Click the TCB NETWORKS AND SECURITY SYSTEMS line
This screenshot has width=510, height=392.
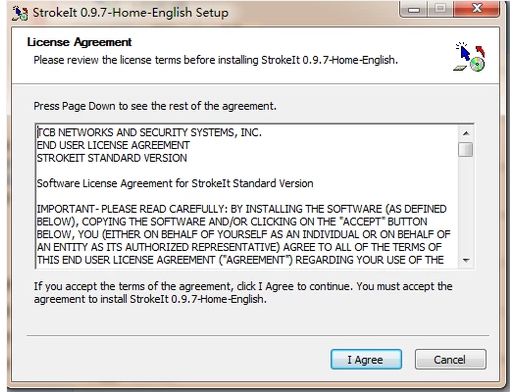pos(149,133)
